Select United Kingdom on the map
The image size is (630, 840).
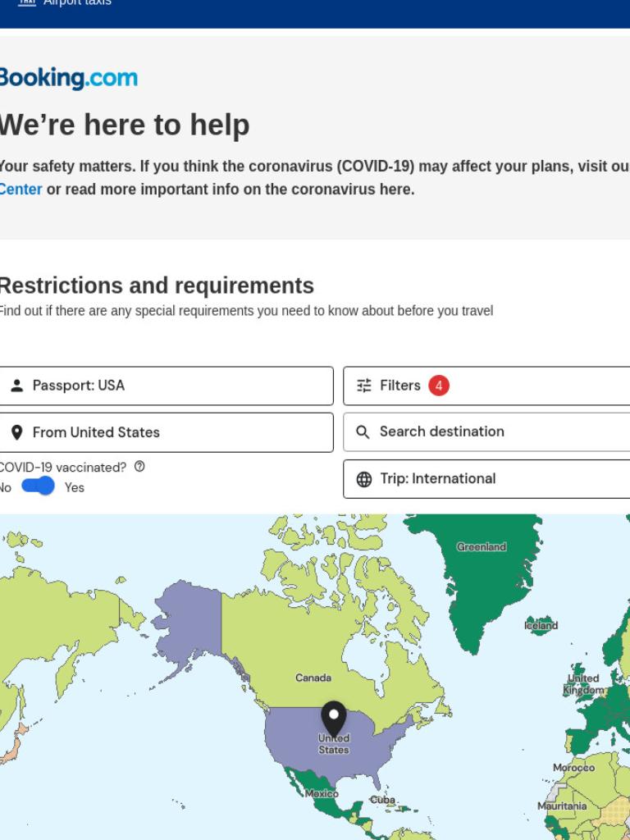point(584,685)
